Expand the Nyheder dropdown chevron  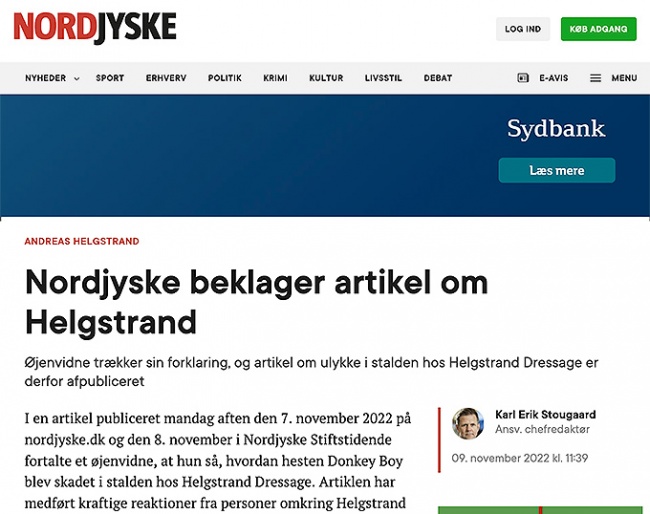77,78
